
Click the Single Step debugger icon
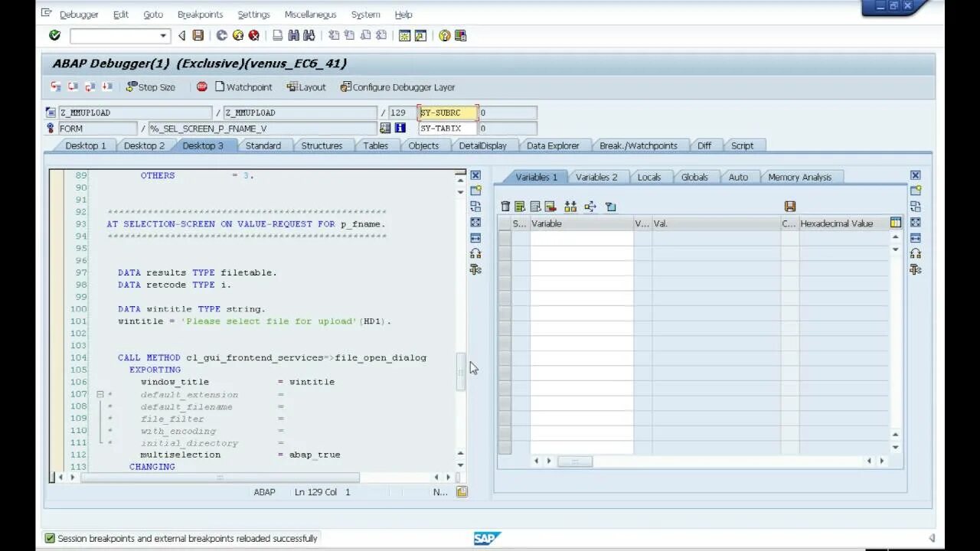point(56,86)
